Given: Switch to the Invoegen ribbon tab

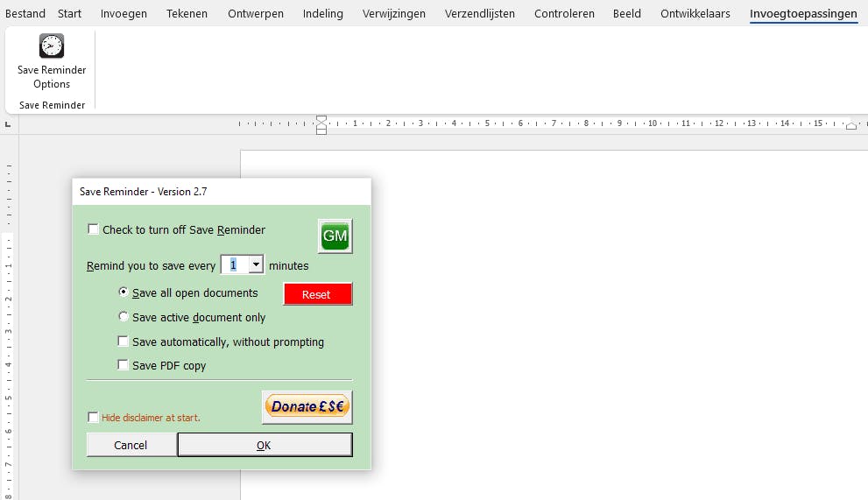Looking at the screenshot, I should 123,13.
